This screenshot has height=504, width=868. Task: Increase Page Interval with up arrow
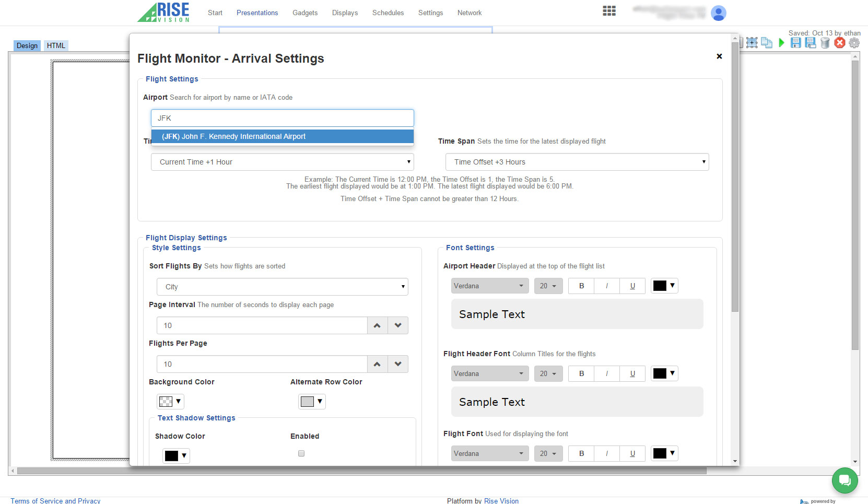point(377,325)
